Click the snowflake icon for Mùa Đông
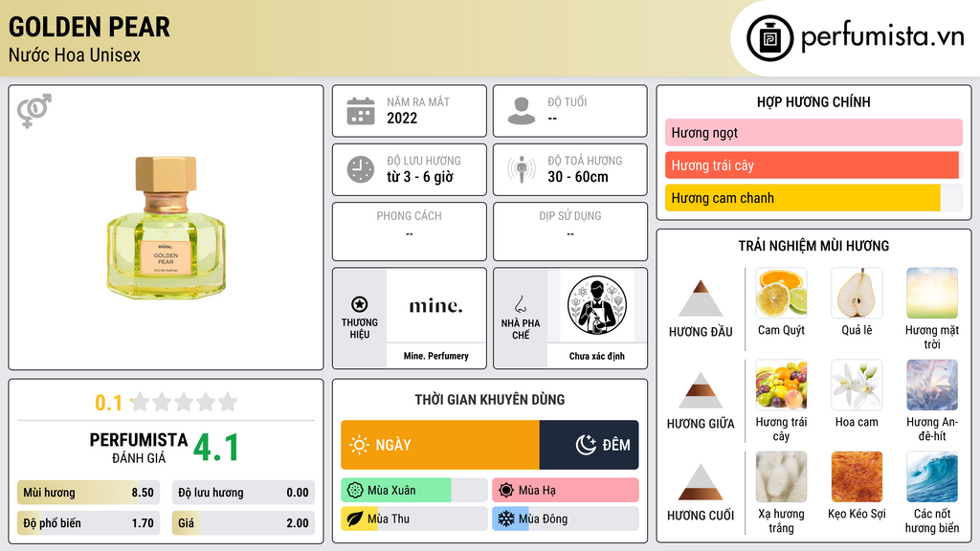This screenshot has width=980, height=551. (x=506, y=519)
